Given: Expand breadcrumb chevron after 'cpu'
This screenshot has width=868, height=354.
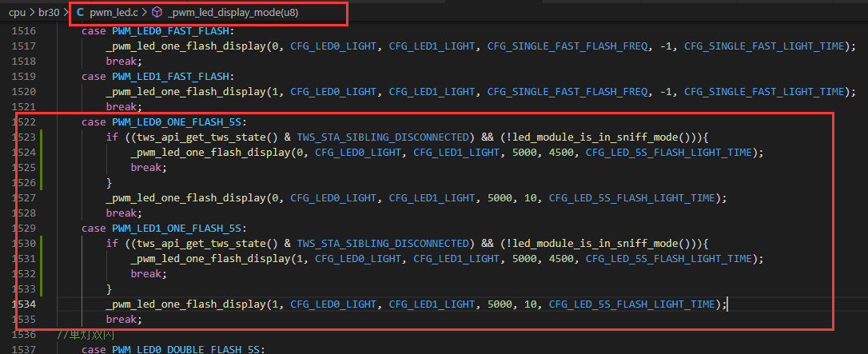Looking at the screenshot, I should click(x=31, y=14).
